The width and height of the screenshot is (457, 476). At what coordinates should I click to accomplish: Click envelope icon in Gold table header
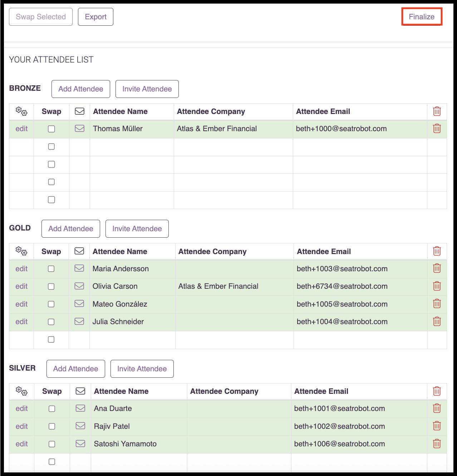(79, 251)
